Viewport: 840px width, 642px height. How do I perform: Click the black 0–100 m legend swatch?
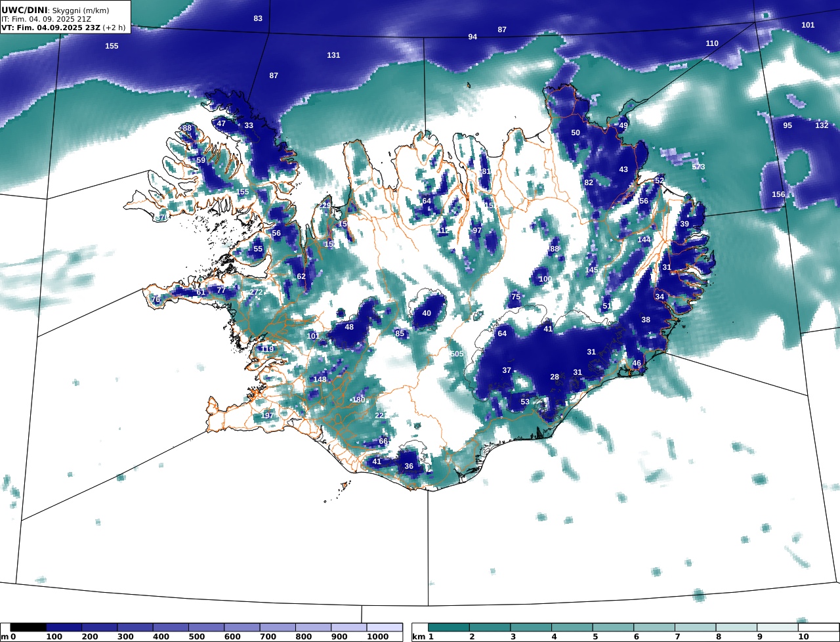pyautogui.click(x=28, y=628)
